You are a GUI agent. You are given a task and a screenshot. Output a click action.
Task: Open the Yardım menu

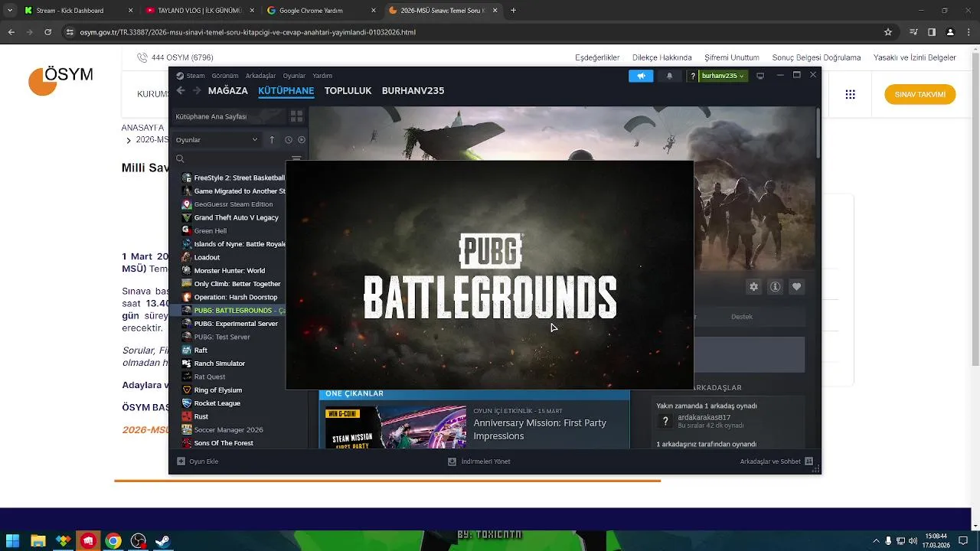pos(322,76)
